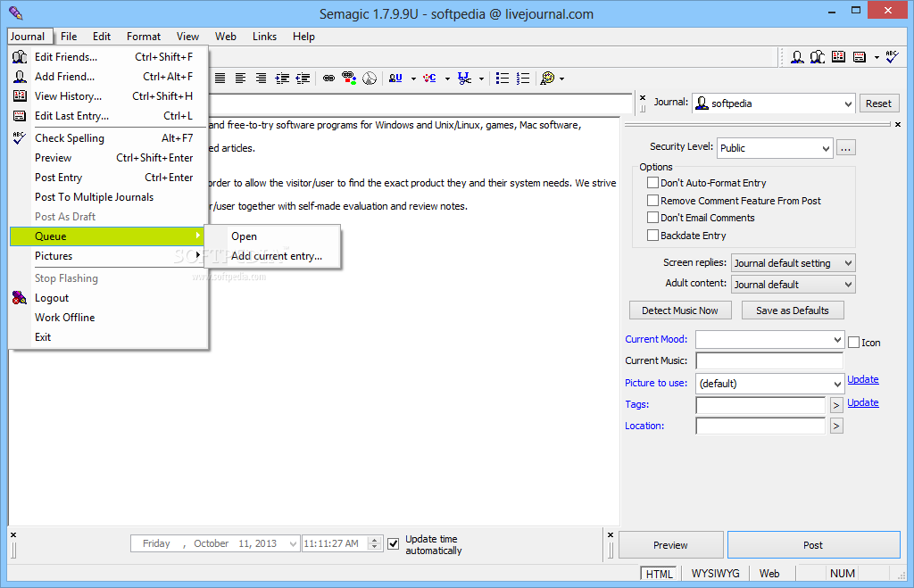914x588 pixels.
Task: Close the options side panel with X
Action: pyautogui.click(x=898, y=124)
